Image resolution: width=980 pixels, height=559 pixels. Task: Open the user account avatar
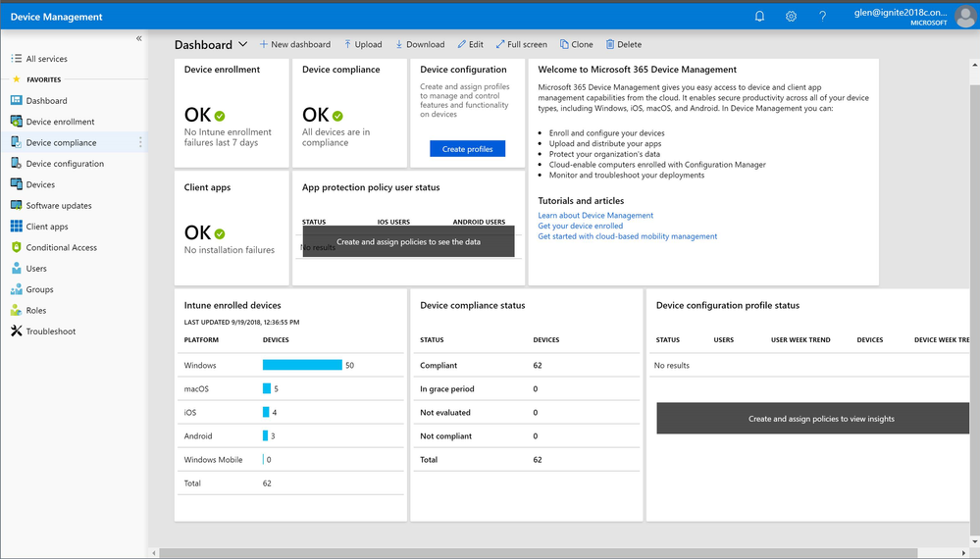(x=965, y=17)
